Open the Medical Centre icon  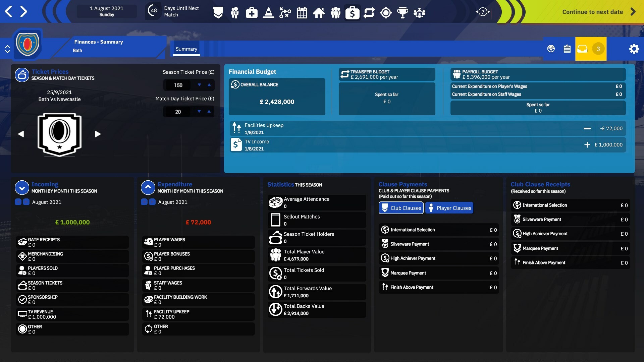coord(252,13)
